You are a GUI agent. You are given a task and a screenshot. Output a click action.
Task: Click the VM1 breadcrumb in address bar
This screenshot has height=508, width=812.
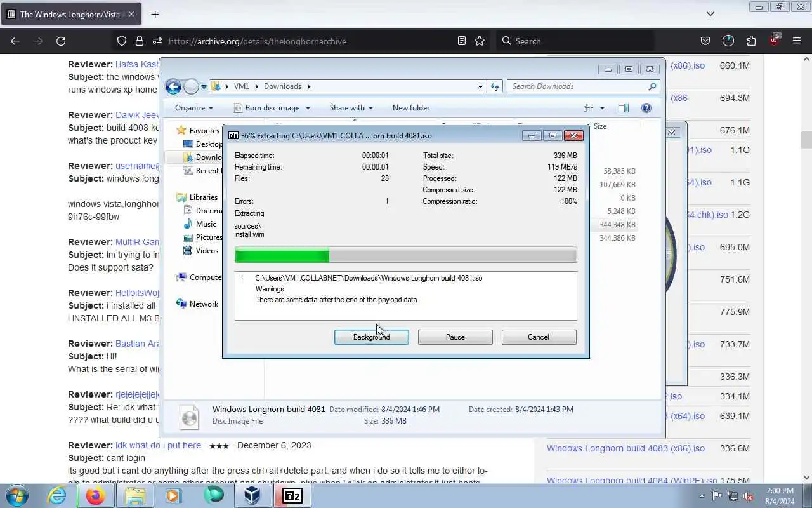241,86
